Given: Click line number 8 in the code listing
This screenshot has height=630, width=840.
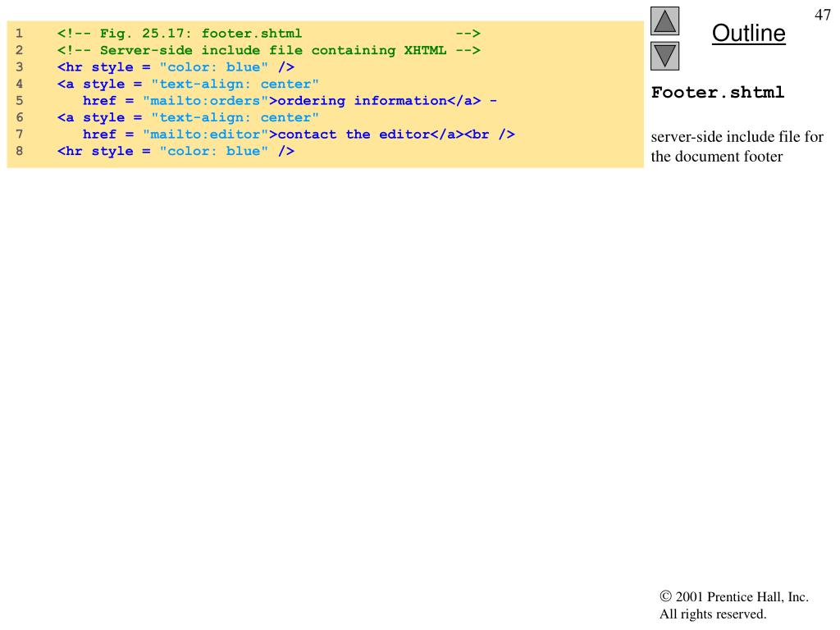Looking at the screenshot, I should (19, 151).
